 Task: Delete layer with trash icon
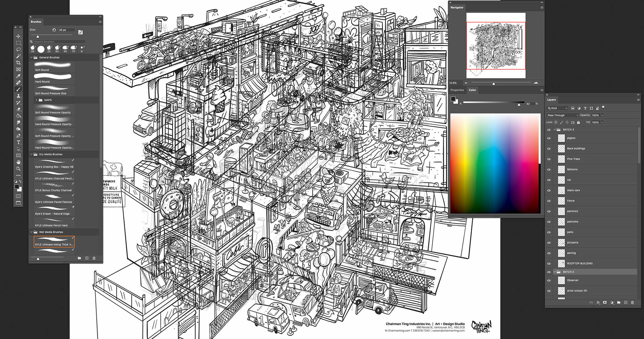point(633,302)
